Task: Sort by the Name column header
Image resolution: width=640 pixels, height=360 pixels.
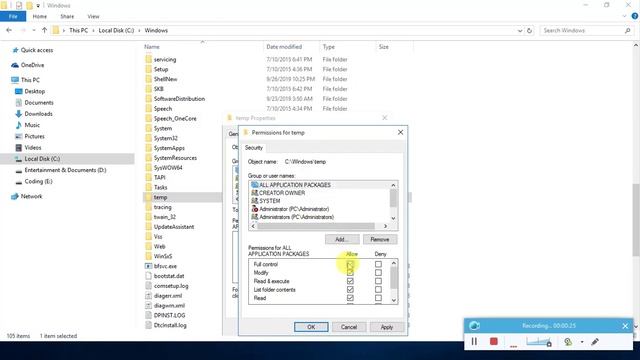Action: tap(152, 47)
